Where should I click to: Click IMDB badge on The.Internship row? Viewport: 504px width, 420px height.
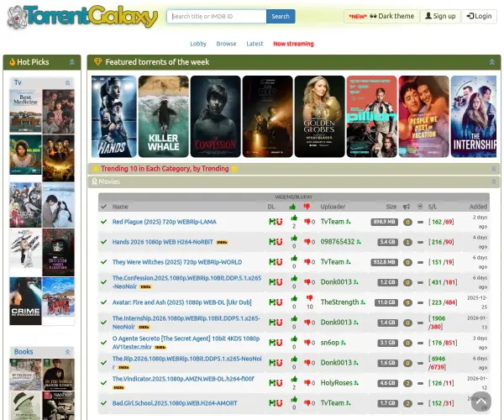tap(144, 327)
